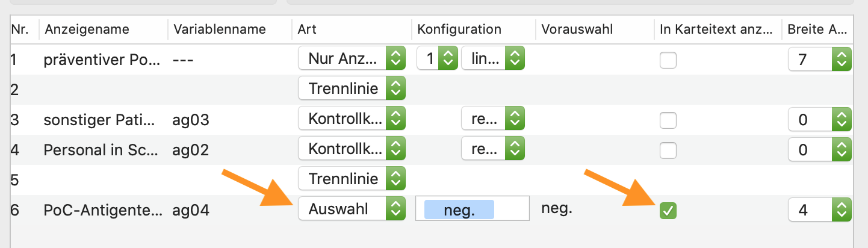Open Trennlinie dropdown in row 5
The width and height of the screenshot is (868, 248).
[x=352, y=179]
